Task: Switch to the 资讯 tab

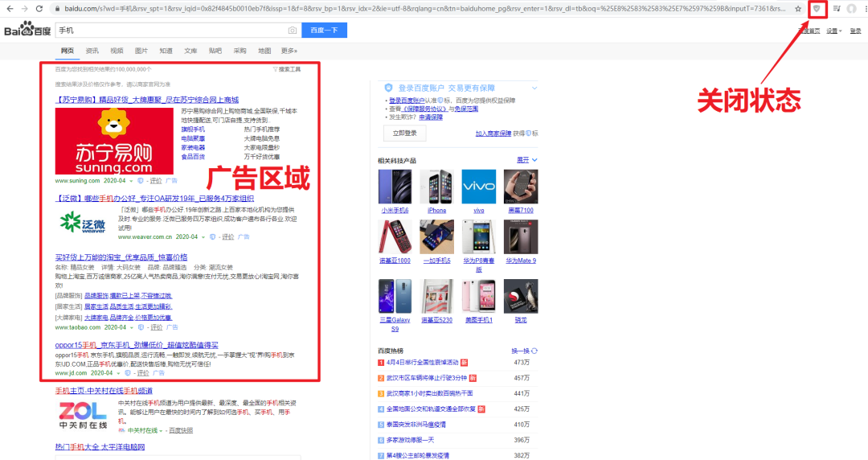Action: pyautogui.click(x=92, y=51)
